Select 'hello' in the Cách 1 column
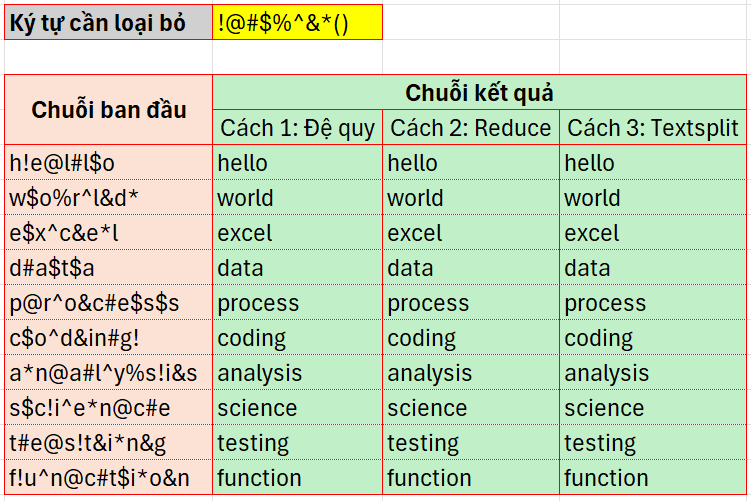This screenshot has width=751, height=501. [297, 163]
